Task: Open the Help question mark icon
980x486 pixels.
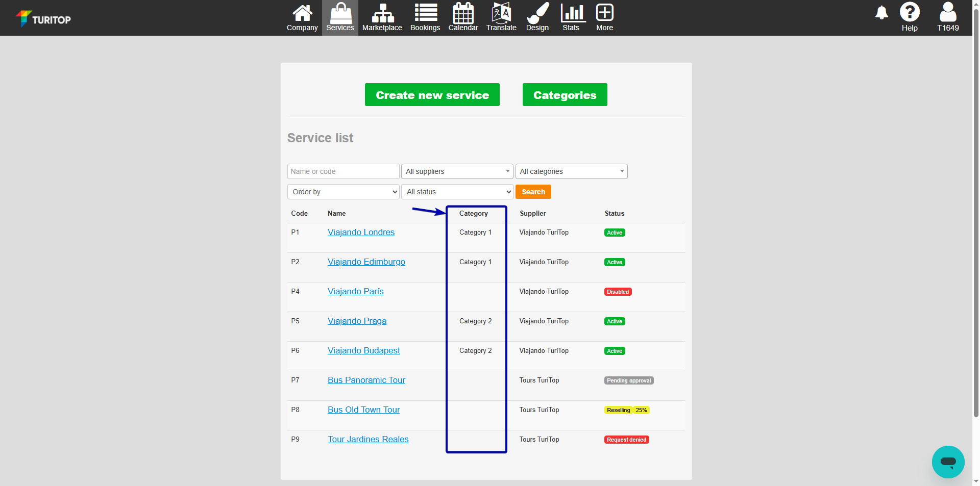Action: click(x=910, y=11)
